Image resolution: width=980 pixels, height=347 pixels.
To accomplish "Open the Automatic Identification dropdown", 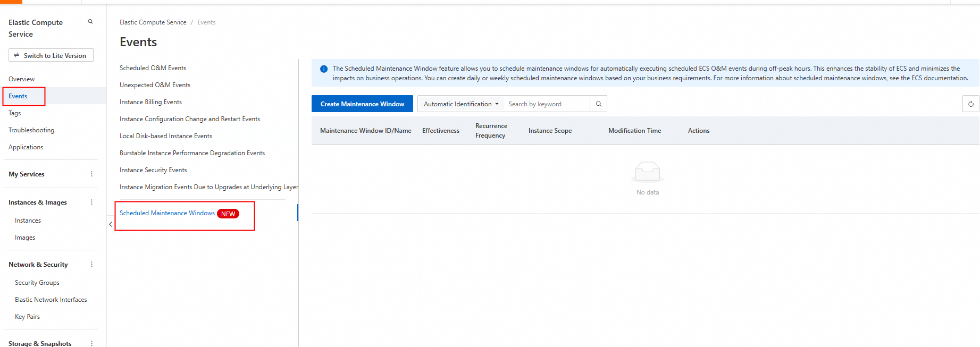I will point(460,104).
